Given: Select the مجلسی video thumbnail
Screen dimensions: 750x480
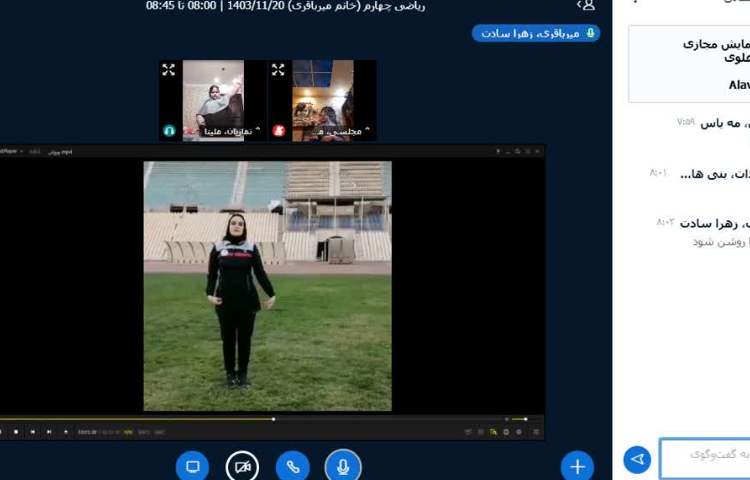Looking at the screenshot, I should point(323,100).
